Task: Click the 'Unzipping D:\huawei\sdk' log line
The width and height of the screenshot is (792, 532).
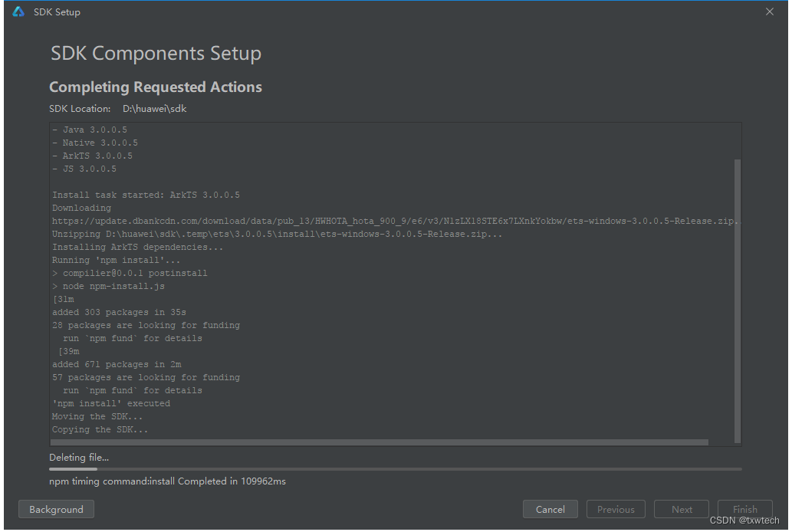Action: click(x=277, y=235)
